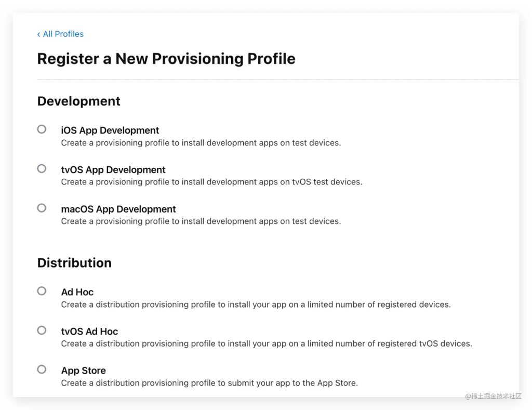Click the tvOS Ad Hoc label text
The width and height of the screenshot is (532, 410).
(x=89, y=331)
